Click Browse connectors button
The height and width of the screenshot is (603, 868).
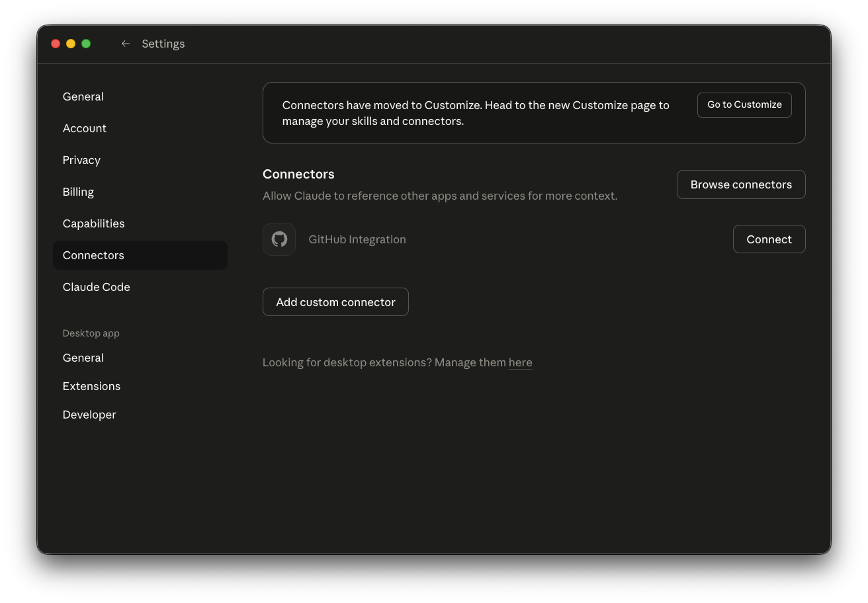tap(741, 184)
